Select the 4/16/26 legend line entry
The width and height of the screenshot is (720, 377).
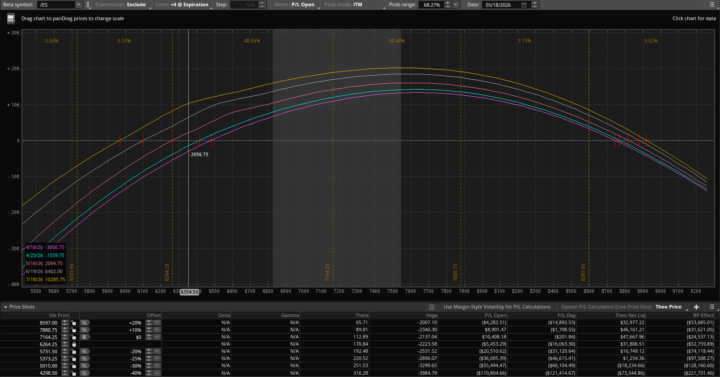tap(45, 247)
